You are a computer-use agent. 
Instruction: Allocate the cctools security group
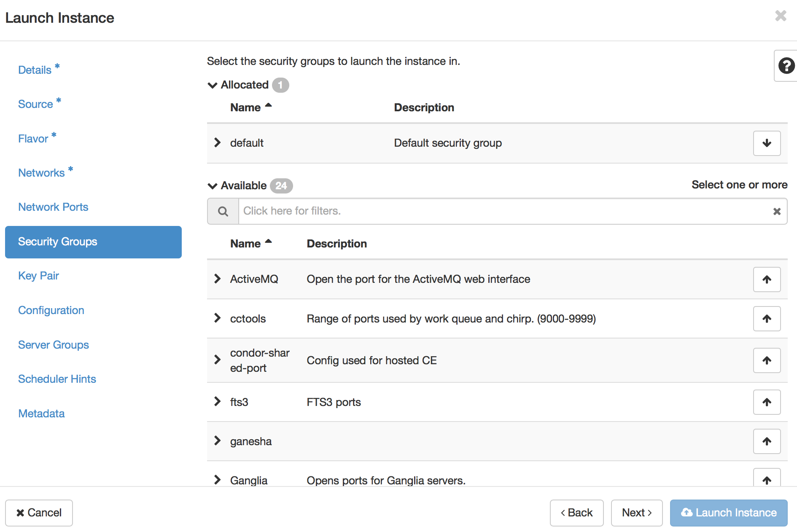(x=766, y=319)
